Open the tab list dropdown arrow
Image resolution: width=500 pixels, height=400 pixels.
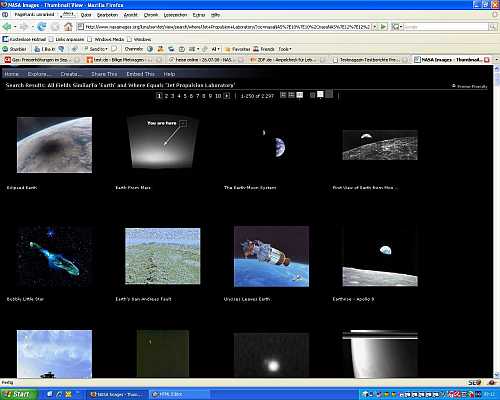click(497, 60)
